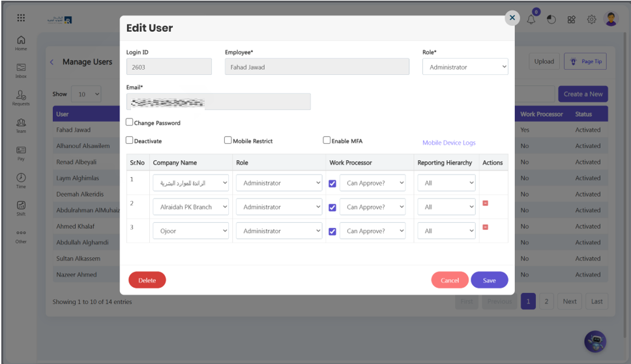The width and height of the screenshot is (631, 364).
Task: Remove the Ojoor company row
Action: coord(485,227)
